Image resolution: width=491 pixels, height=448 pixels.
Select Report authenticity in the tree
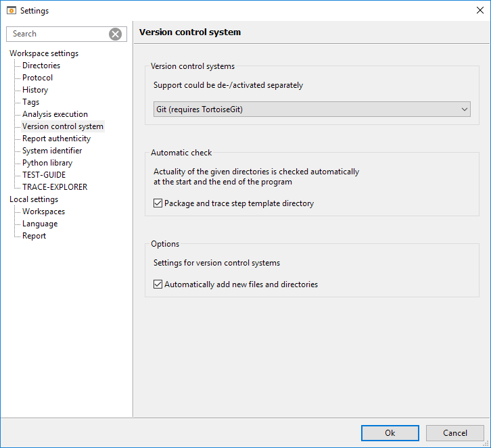[56, 139]
